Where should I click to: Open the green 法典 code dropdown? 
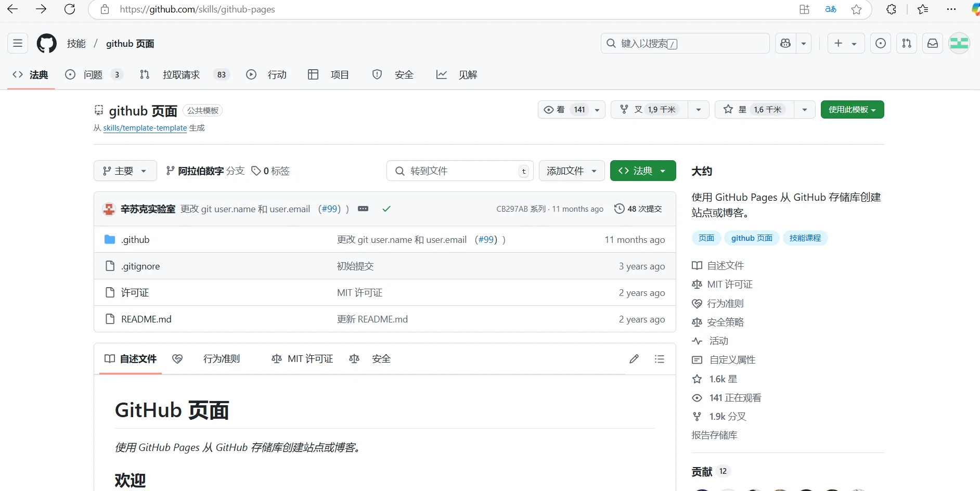[643, 171]
